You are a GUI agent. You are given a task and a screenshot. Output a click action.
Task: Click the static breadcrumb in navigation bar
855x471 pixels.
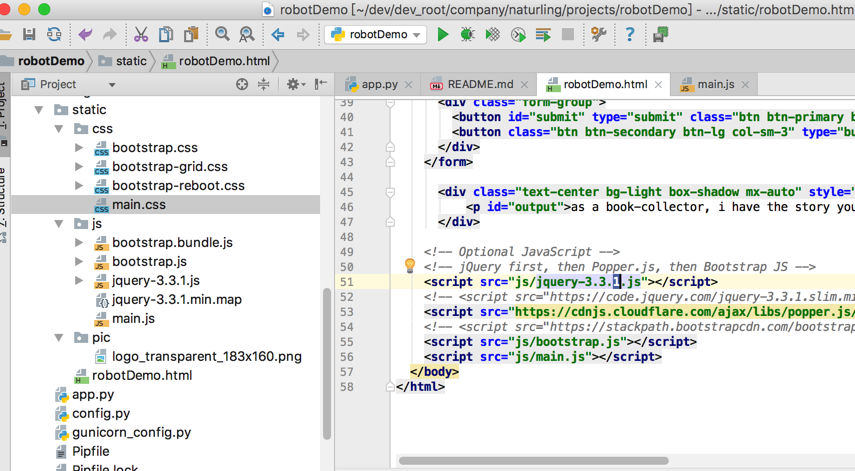(x=130, y=61)
